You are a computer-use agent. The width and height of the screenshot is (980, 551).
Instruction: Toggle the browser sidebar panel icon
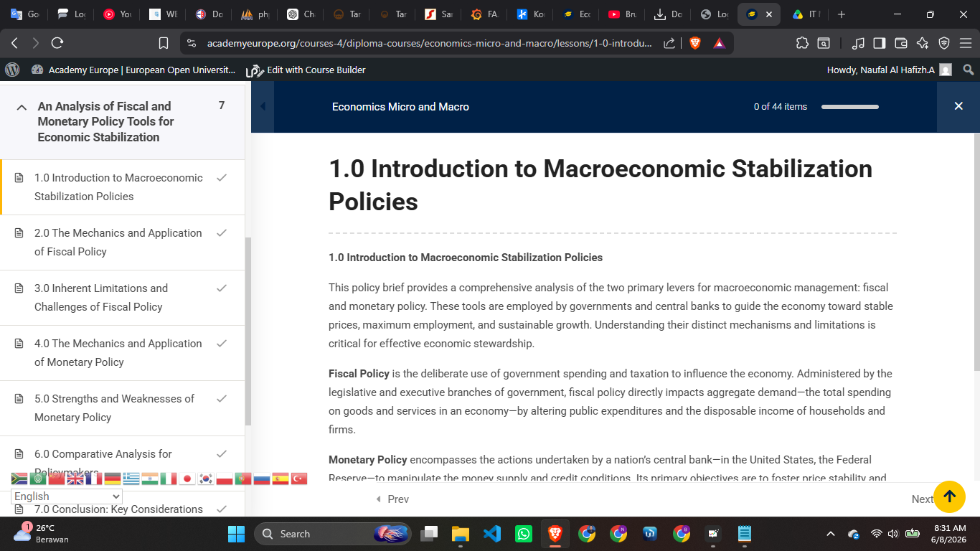880,43
